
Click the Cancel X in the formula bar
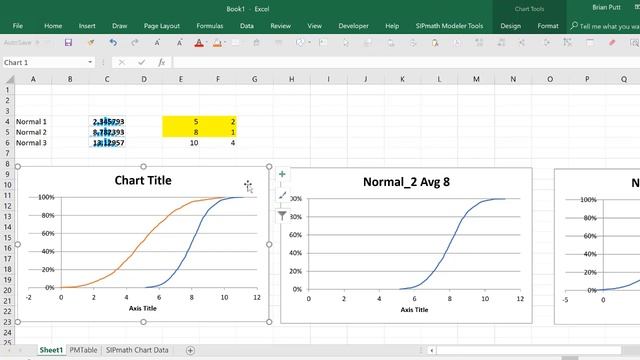(122, 62)
